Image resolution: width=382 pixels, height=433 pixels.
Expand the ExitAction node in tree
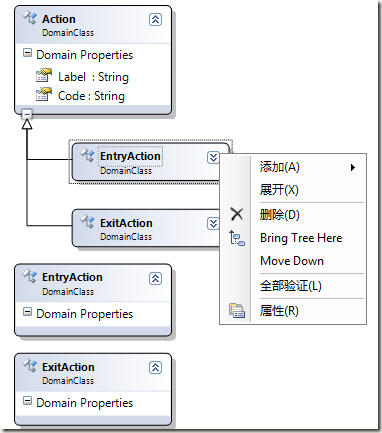tap(213, 224)
